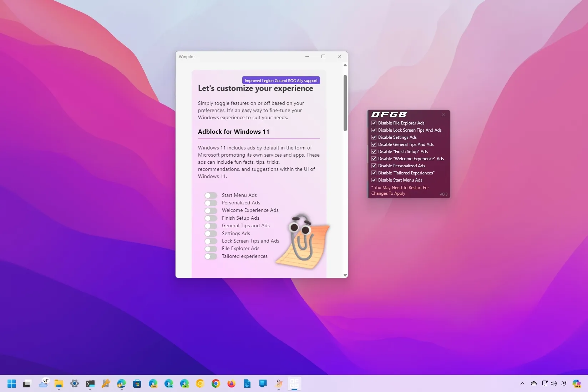Open the Terminal app in the taskbar

pos(90,384)
